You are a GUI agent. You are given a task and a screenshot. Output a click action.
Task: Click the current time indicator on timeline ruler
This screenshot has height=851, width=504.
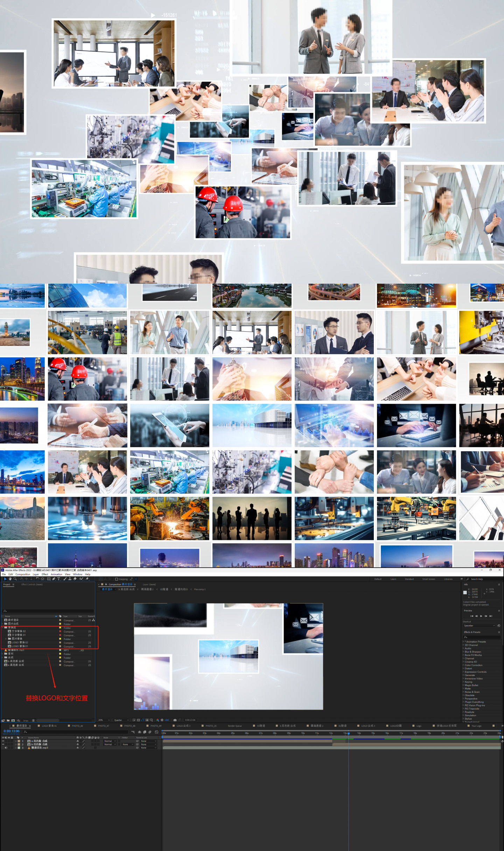pos(348,733)
